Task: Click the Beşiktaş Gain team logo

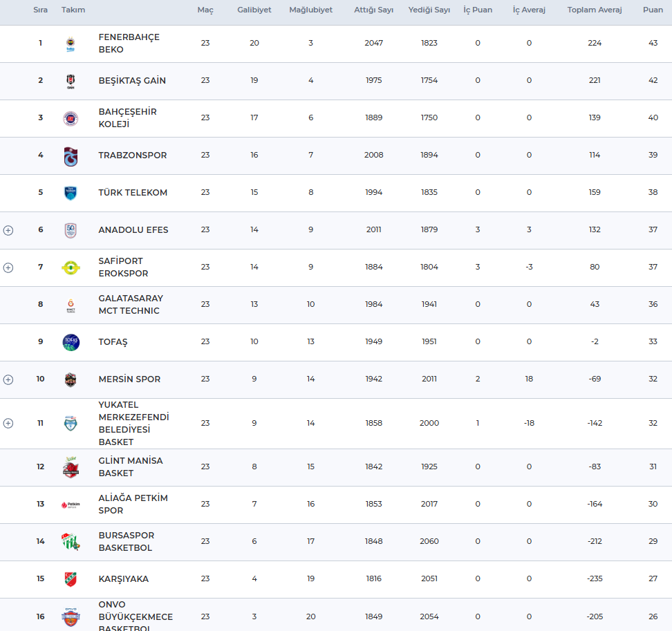Action: pyautogui.click(x=71, y=81)
